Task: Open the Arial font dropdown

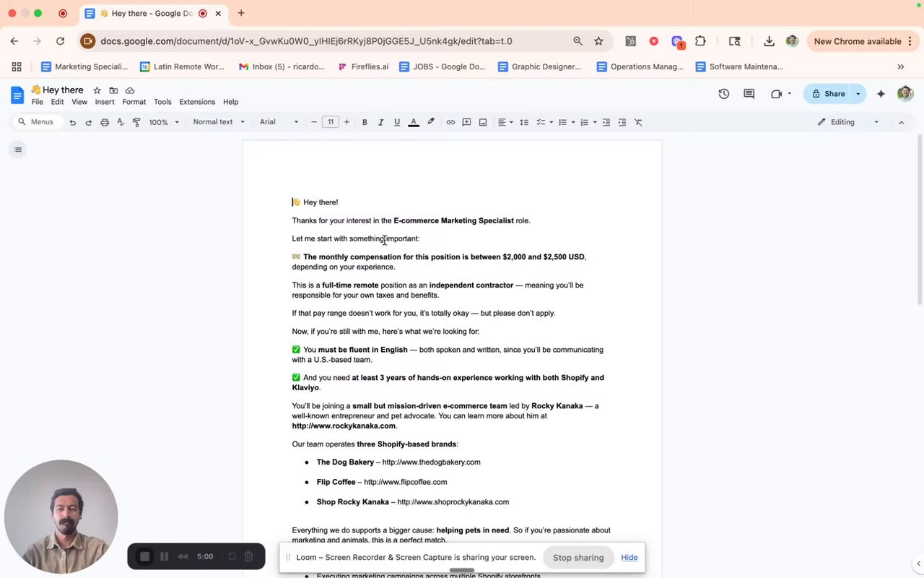Action: 279,122
